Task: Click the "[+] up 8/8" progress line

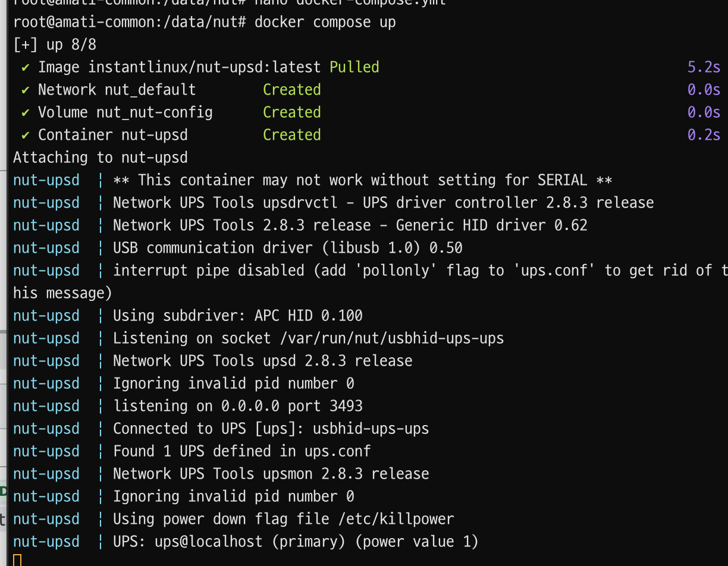Action: coord(55,45)
